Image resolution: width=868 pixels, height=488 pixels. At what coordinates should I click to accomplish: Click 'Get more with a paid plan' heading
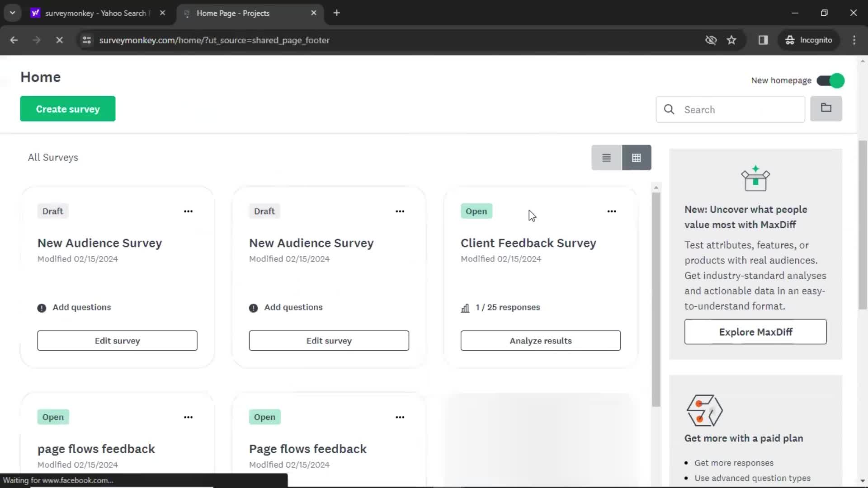pos(743,438)
